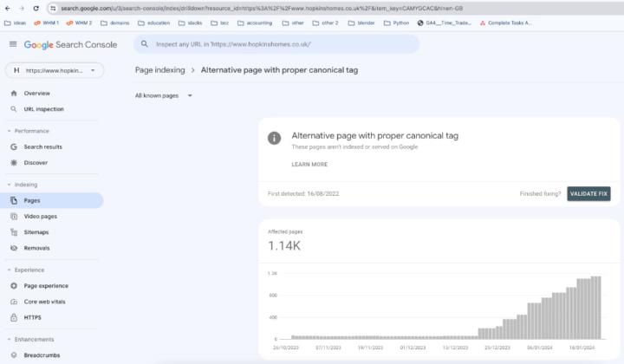Click the Page experience icon
Screen dimensions: 624x364
pyautogui.click(x=14, y=286)
